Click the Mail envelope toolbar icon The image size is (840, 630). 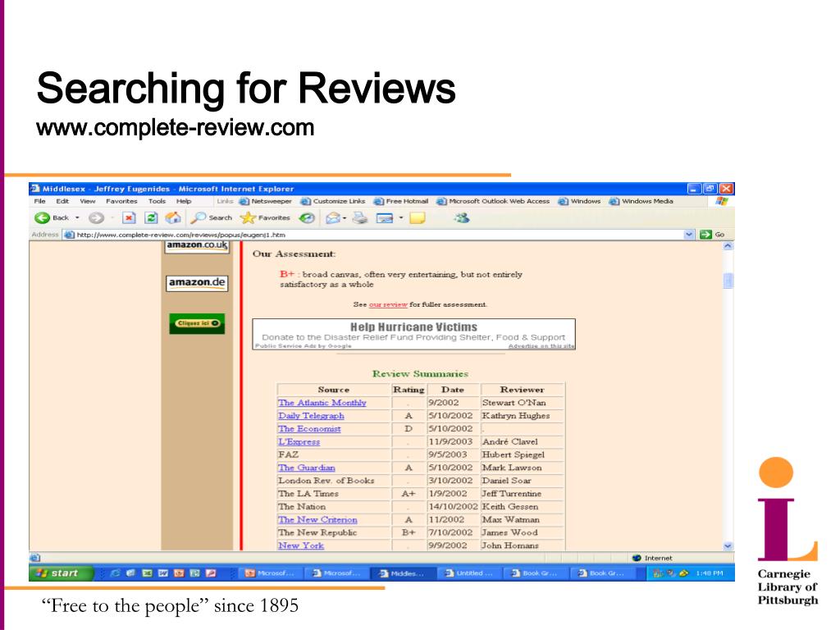tap(333, 217)
